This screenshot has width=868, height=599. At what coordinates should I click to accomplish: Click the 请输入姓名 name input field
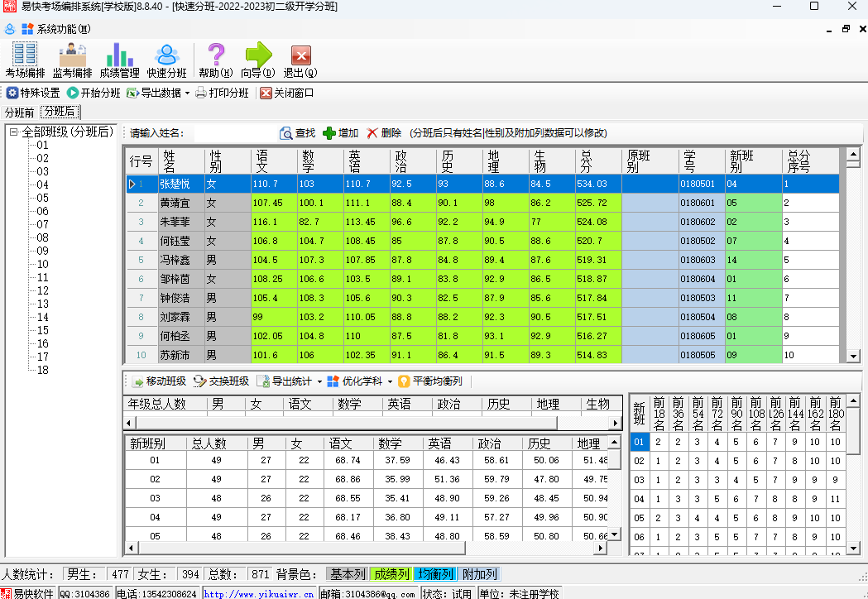pyautogui.click(x=232, y=133)
